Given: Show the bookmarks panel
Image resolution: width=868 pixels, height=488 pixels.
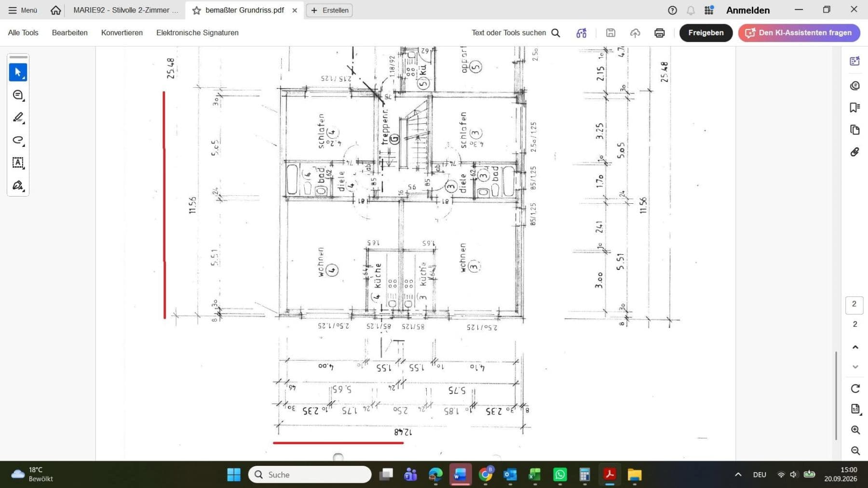Looking at the screenshot, I should (x=854, y=107).
